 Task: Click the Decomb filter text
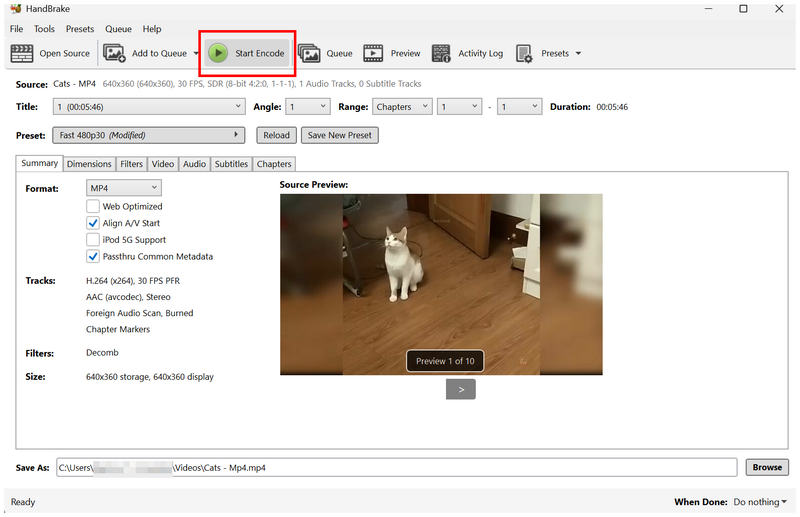103,353
